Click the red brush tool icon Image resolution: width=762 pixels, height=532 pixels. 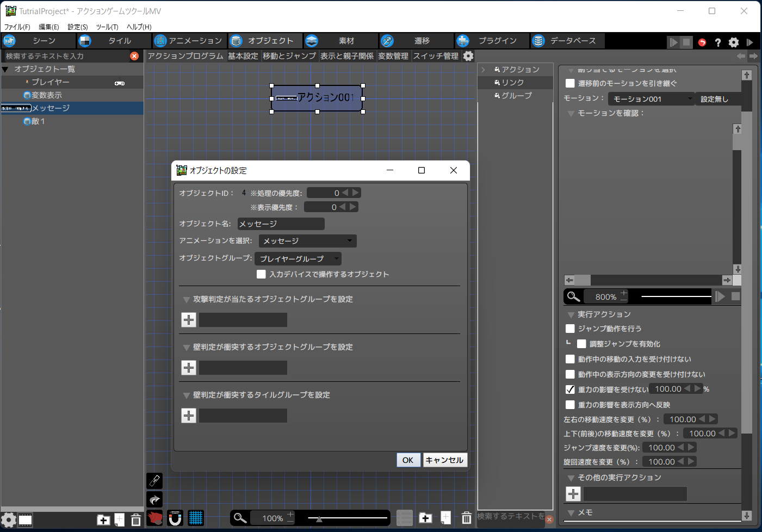(154, 518)
